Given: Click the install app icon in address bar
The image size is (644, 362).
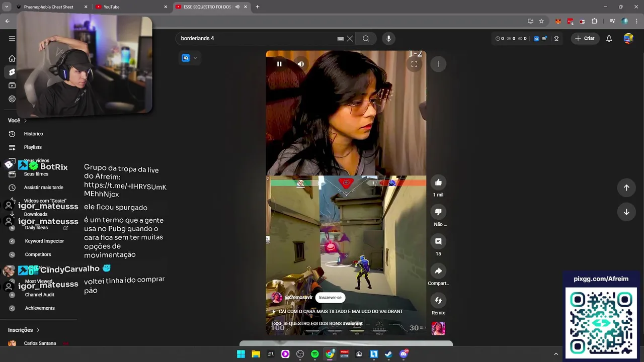Looking at the screenshot, I should click(530, 21).
